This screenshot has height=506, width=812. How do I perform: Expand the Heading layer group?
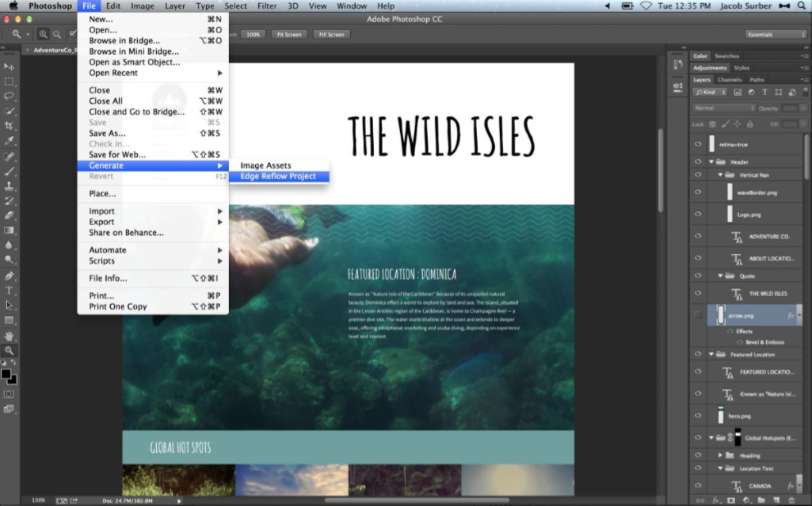click(720, 455)
